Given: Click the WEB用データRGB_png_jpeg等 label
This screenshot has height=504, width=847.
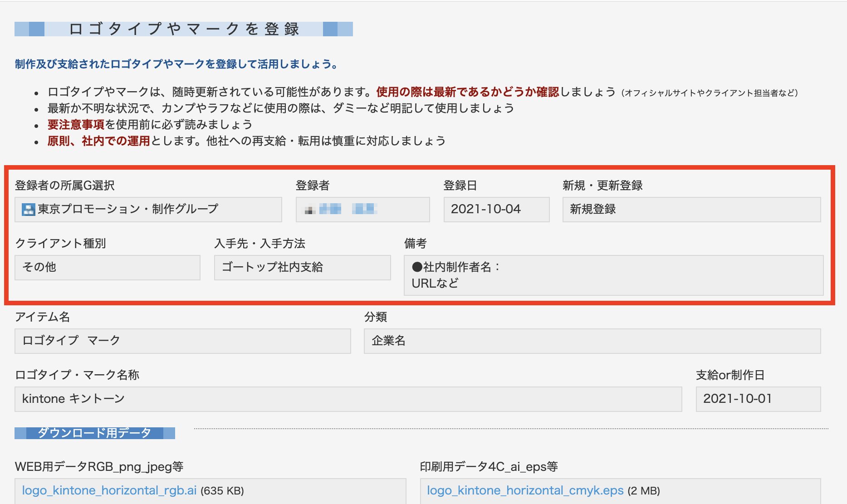Looking at the screenshot, I should (99, 467).
